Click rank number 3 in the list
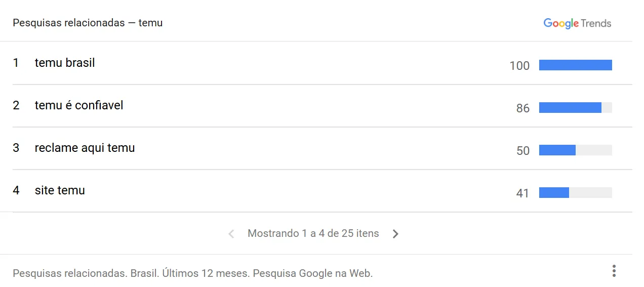The height and width of the screenshot is (287, 644). (16, 148)
